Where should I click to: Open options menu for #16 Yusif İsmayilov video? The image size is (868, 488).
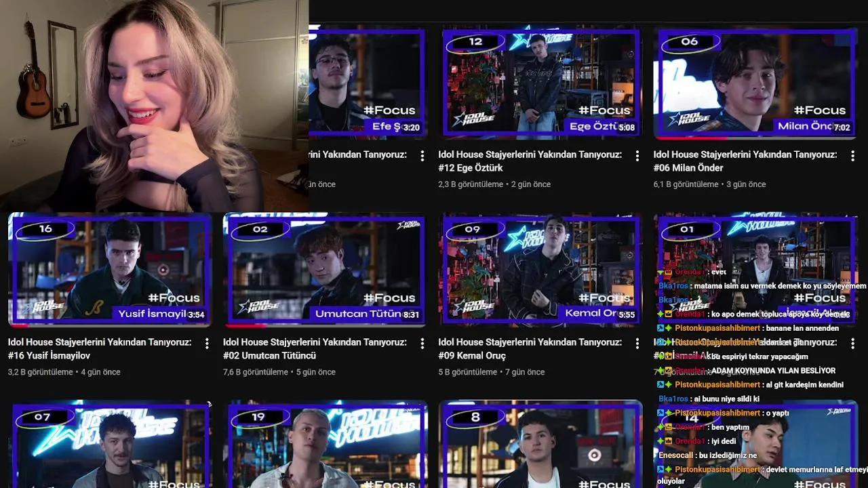207,344
